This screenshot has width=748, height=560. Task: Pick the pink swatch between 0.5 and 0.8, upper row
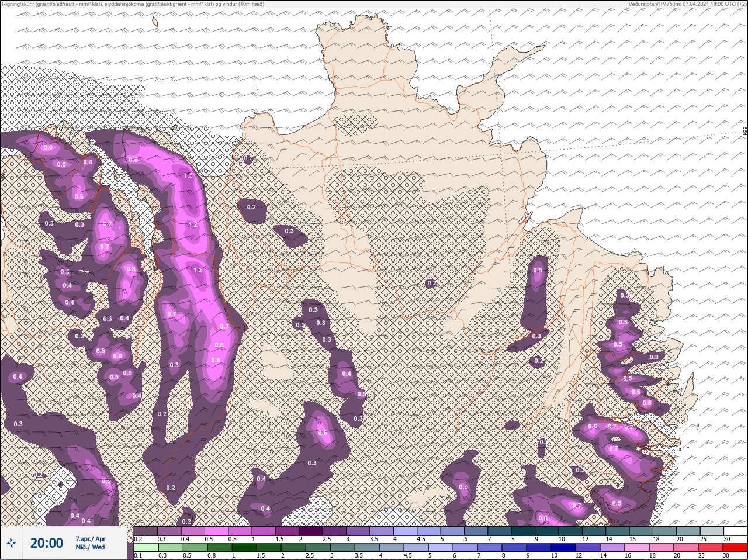[x=217, y=531]
